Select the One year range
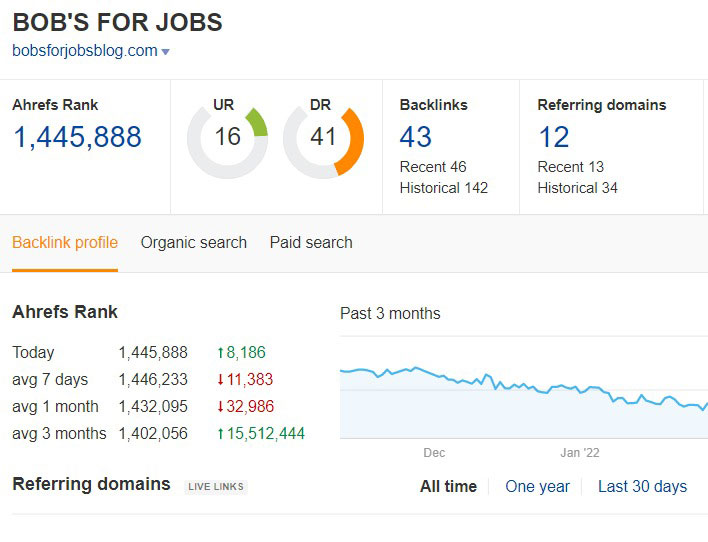 tap(537, 486)
